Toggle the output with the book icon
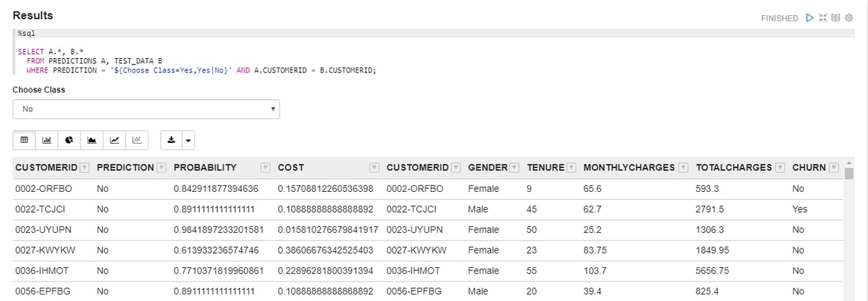The height and width of the screenshot is (301, 868). pos(836,18)
